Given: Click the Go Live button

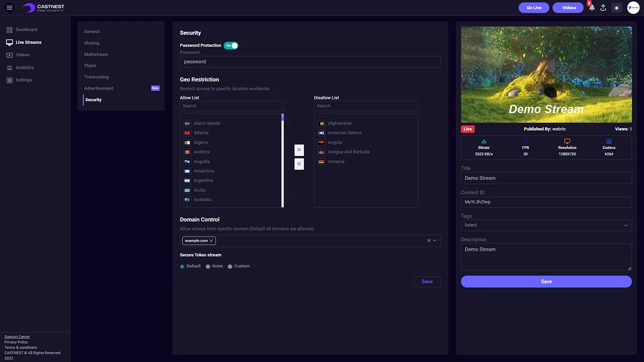Looking at the screenshot, I should click(x=534, y=8).
